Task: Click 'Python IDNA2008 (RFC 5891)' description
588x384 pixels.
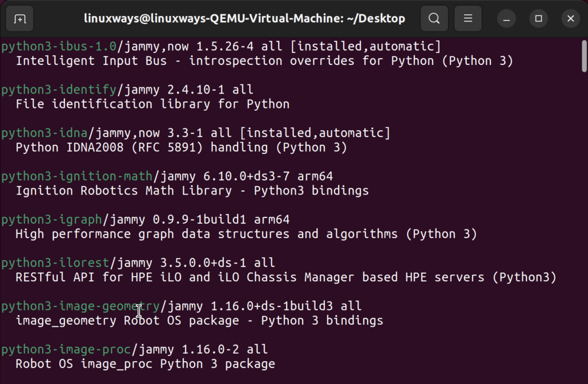Action: point(181,148)
